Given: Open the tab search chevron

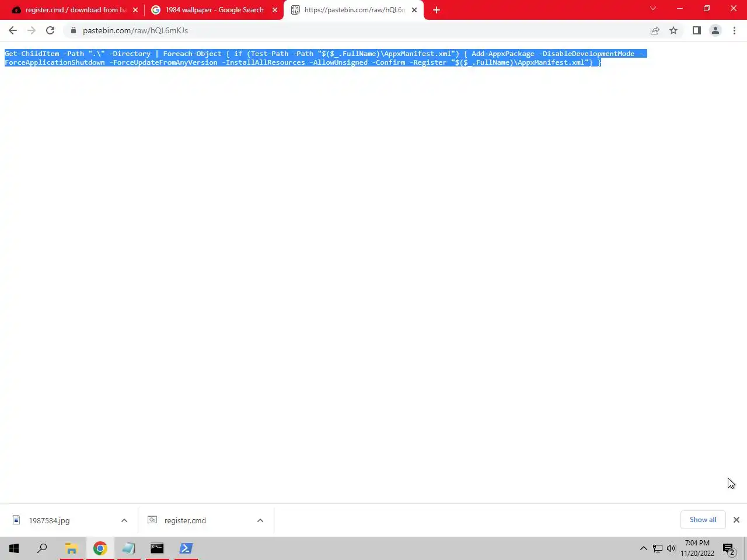Looking at the screenshot, I should (x=653, y=8).
